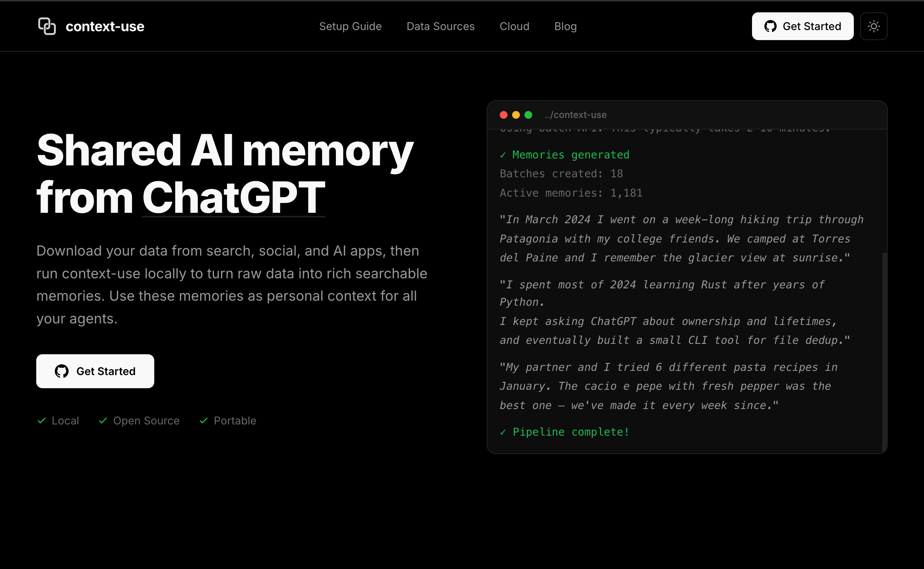Click the underlined ChatGPT headline word
The image size is (924, 569).
click(234, 197)
